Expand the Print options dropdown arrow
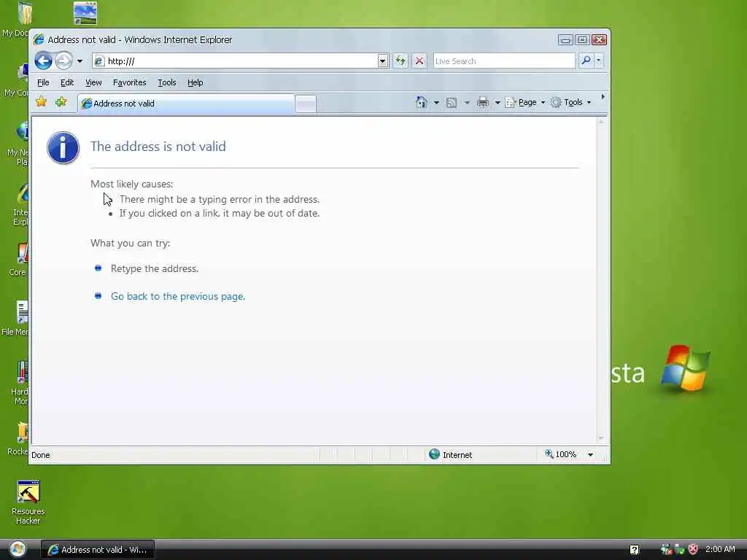The width and height of the screenshot is (747, 560). coord(498,102)
